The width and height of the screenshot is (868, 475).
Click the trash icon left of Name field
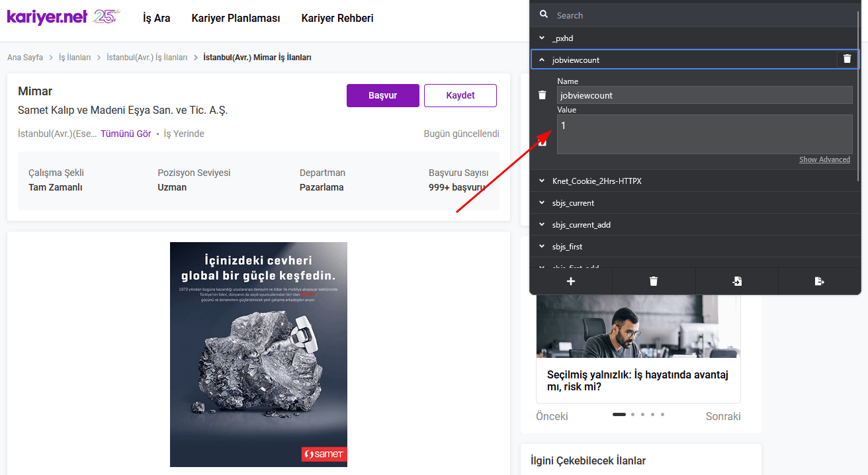542,95
